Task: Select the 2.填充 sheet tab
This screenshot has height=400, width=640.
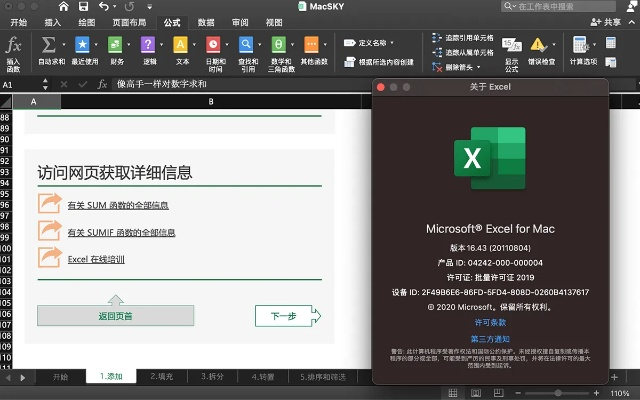Action: tap(161, 377)
